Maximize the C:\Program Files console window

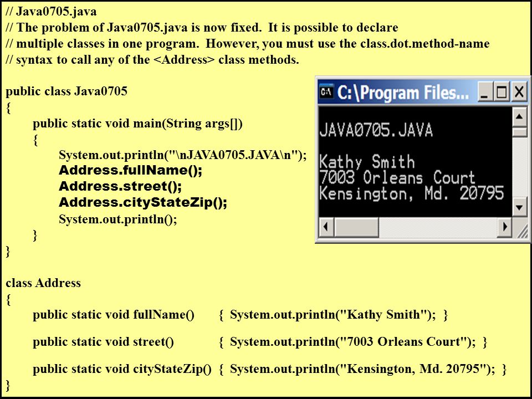(x=502, y=91)
